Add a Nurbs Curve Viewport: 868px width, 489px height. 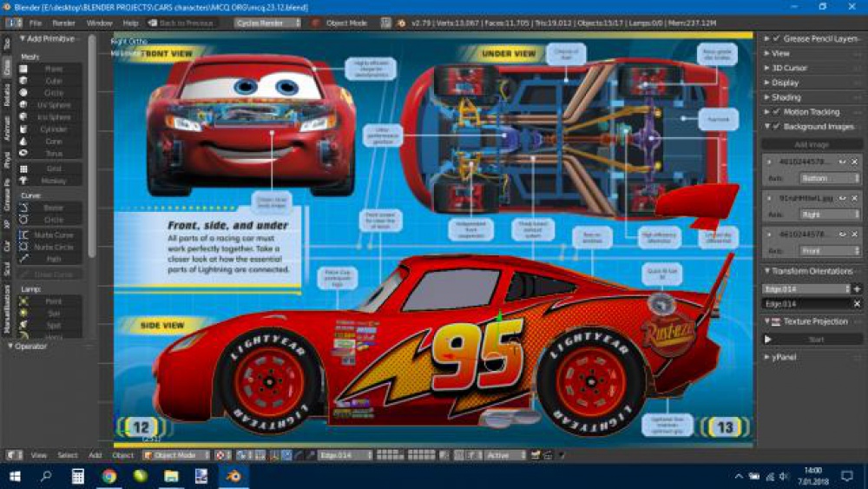(51, 235)
